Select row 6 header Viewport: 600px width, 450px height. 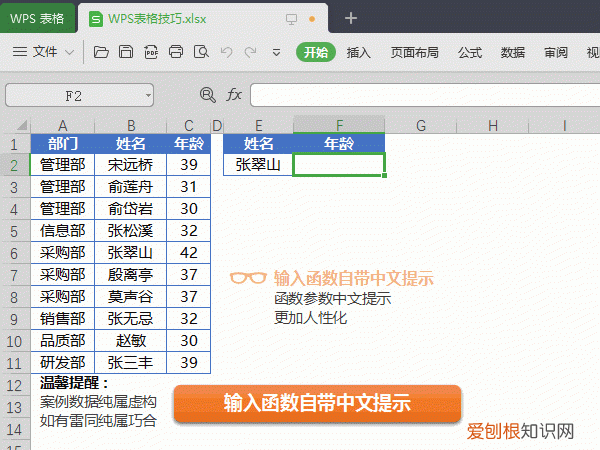[15, 253]
